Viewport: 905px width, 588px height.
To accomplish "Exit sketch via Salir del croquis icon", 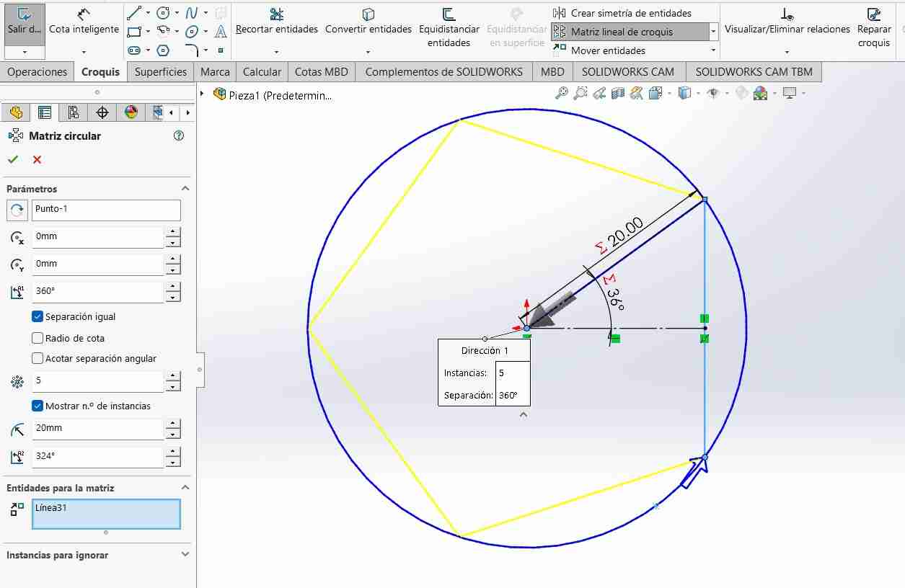I will tap(25, 22).
